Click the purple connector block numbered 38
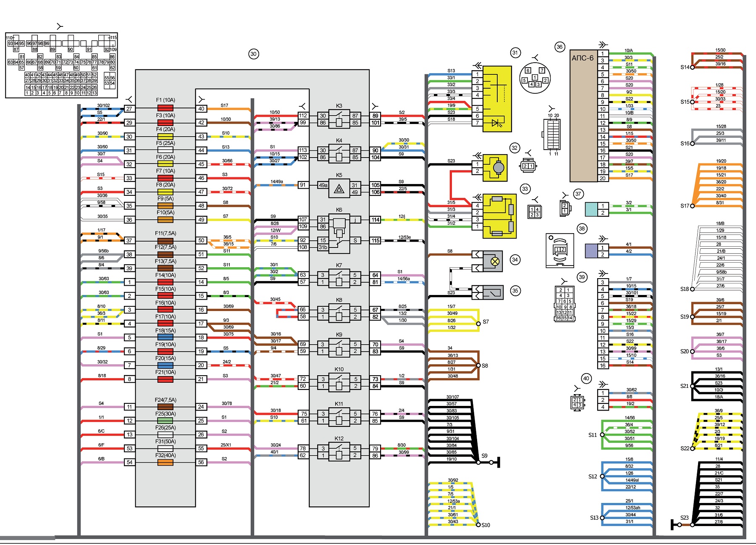The width and height of the screenshot is (756, 545). 591,251
